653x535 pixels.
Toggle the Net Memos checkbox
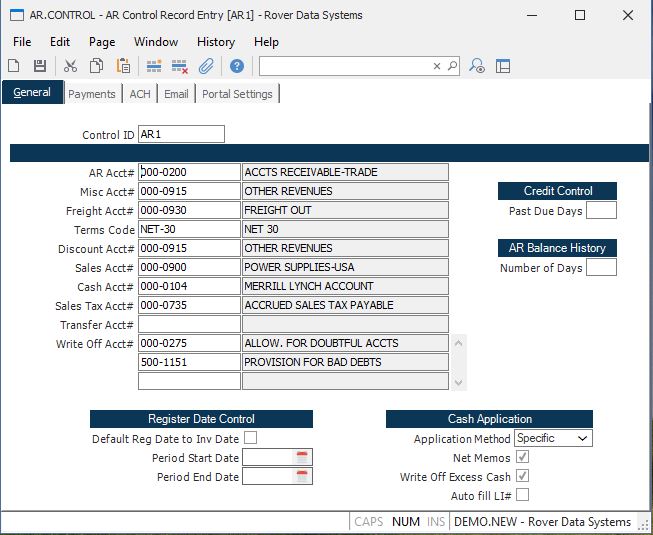point(522,457)
